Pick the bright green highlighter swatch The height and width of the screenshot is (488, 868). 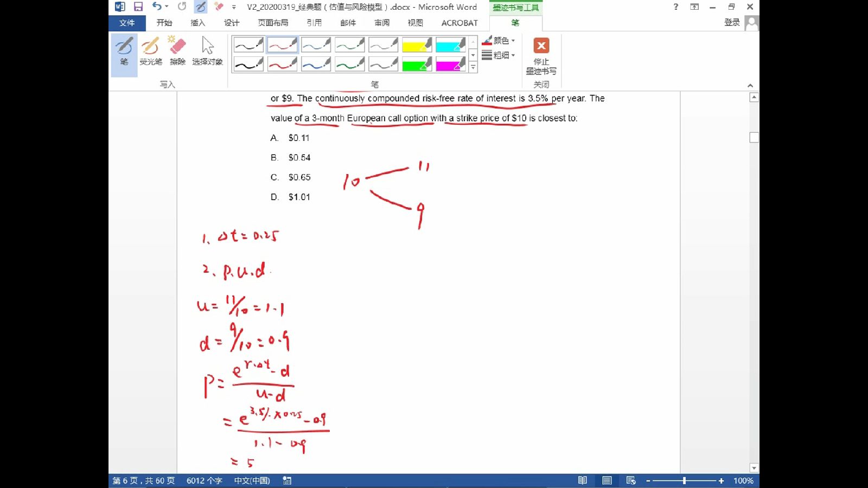417,64
